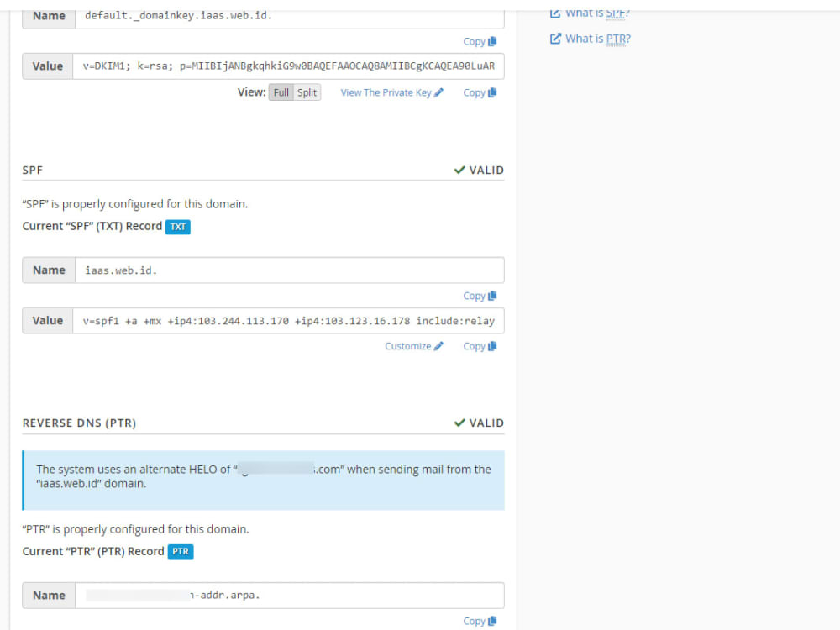The width and height of the screenshot is (840, 630).
Task: Click the Reverse DNS VALID status checkmark
Action: (459, 423)
